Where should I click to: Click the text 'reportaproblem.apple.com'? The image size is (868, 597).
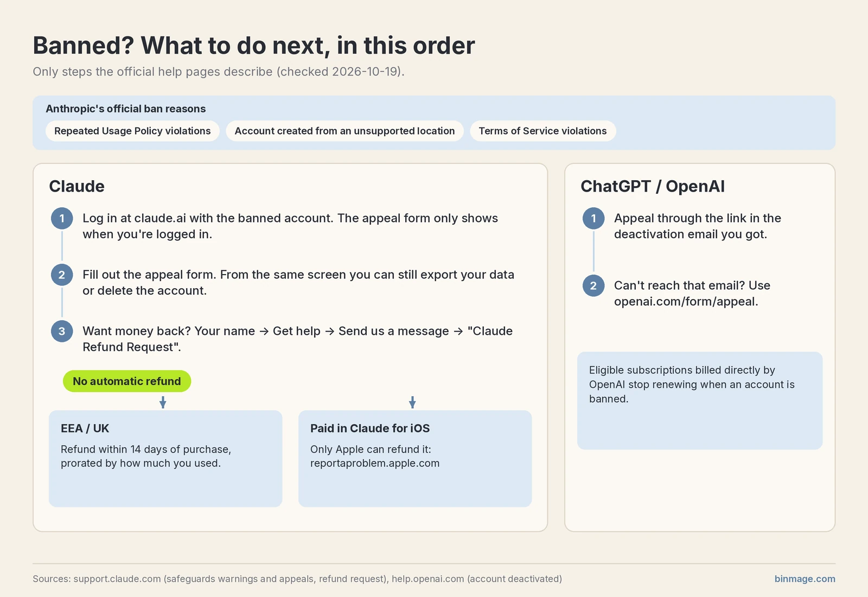[375, 463]
